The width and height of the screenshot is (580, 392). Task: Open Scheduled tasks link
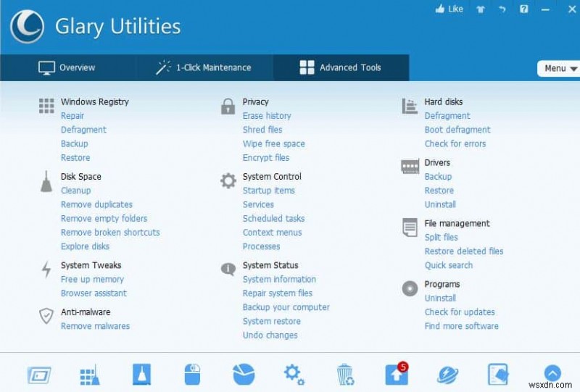(x=274, y=219)
